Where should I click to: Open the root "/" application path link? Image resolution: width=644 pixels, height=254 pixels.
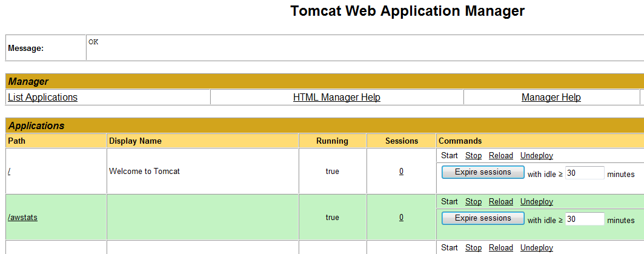[9, 172]
